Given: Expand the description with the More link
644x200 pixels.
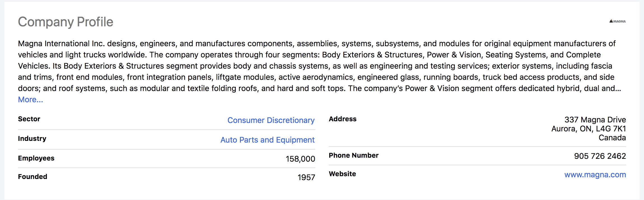Looking at the screenshot, I should (x=30, y=100).
